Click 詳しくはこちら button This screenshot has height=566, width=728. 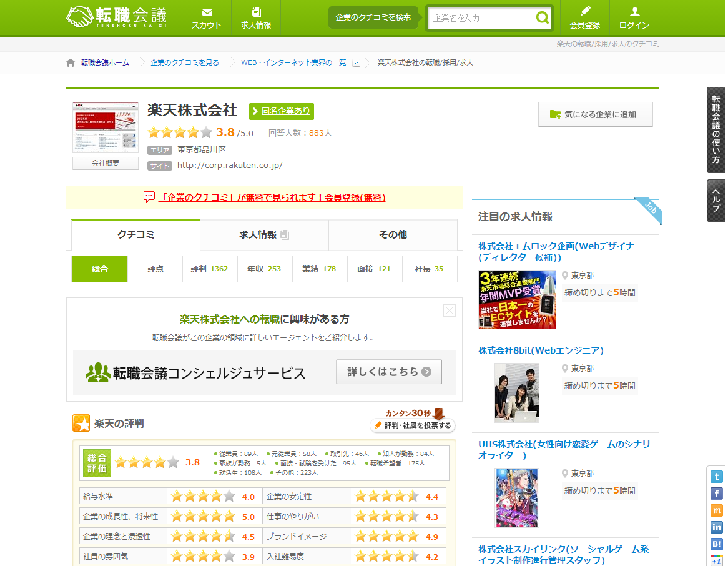[388, 372]
